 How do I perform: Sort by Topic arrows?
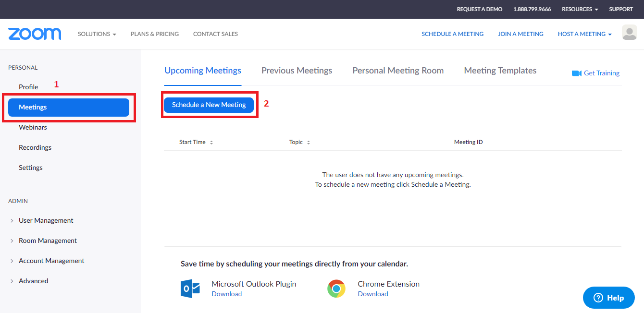(x=309, y=143)
